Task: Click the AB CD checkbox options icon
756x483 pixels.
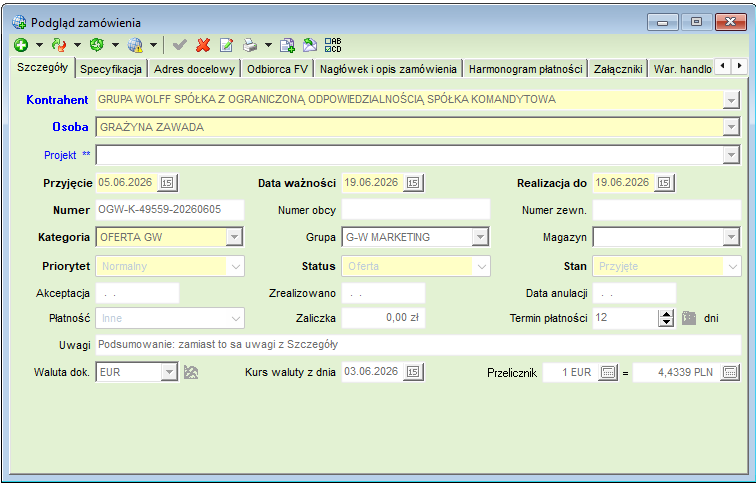Action: (x=333, y=45)
